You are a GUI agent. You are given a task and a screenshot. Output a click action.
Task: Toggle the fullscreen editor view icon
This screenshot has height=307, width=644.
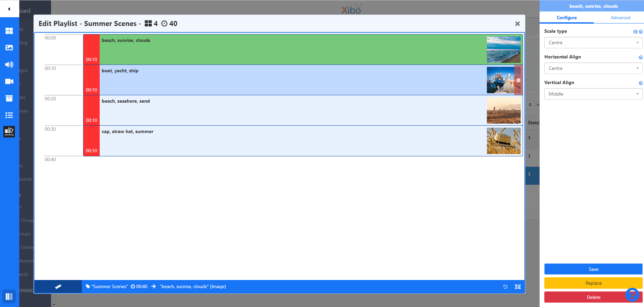tap(518, 287)
